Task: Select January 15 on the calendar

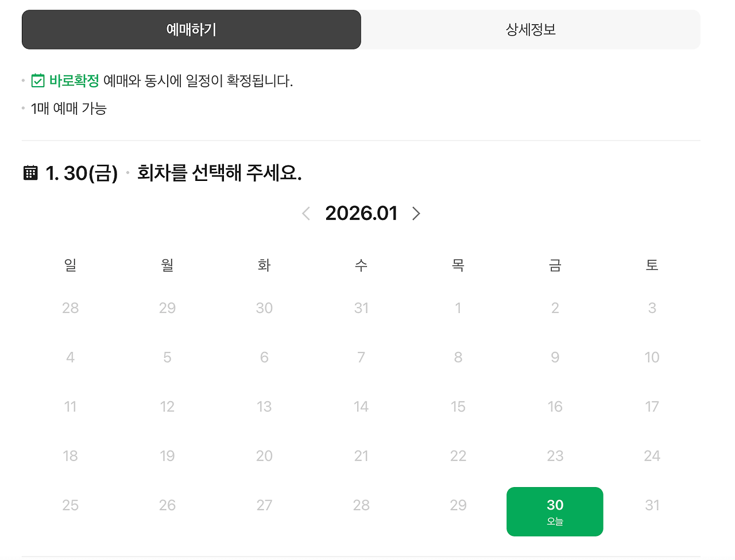Action: (458, 406)
